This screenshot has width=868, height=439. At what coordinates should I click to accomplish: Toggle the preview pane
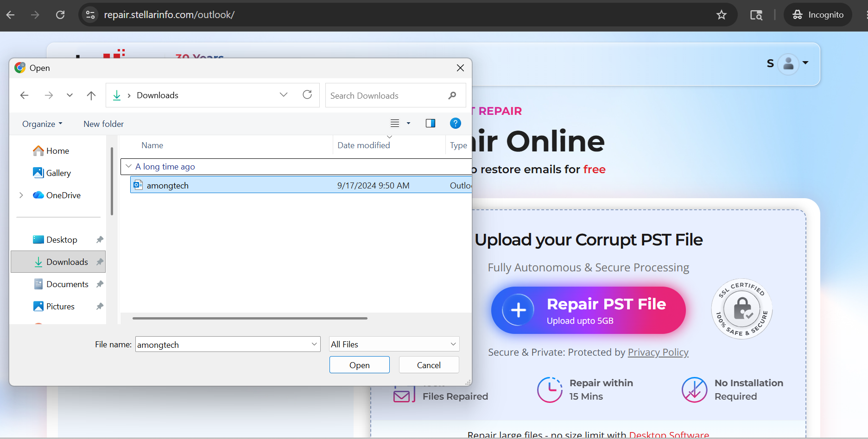coord(431,123)
